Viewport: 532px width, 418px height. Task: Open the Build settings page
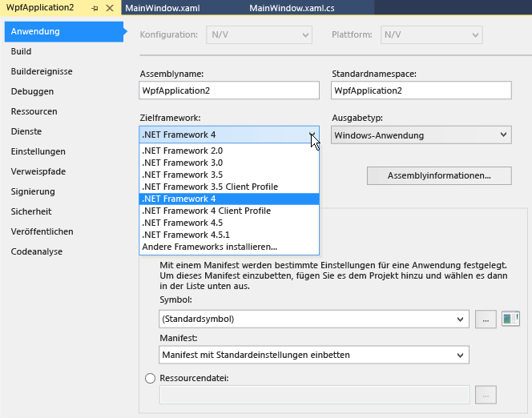pos(21,51)
